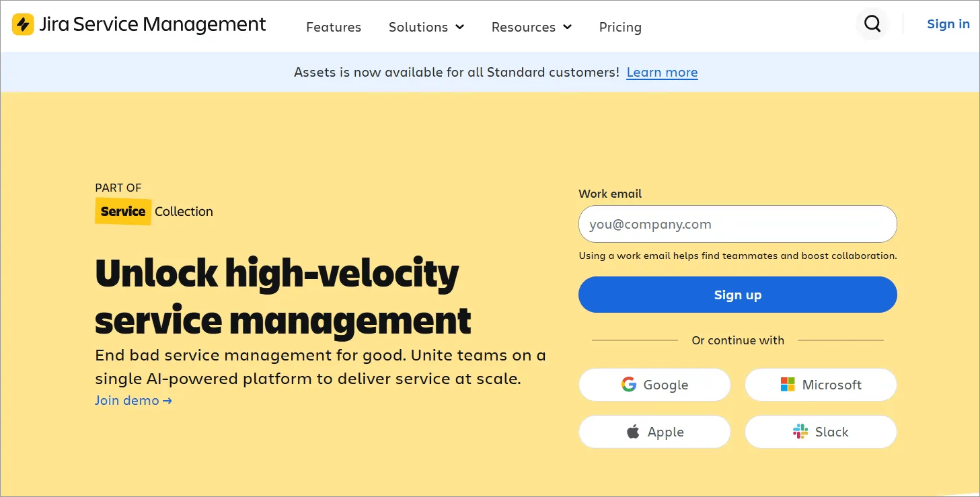Screen dimensions: 980x497
Task: Open the Pricing menu item
Action: pos(620,27)
